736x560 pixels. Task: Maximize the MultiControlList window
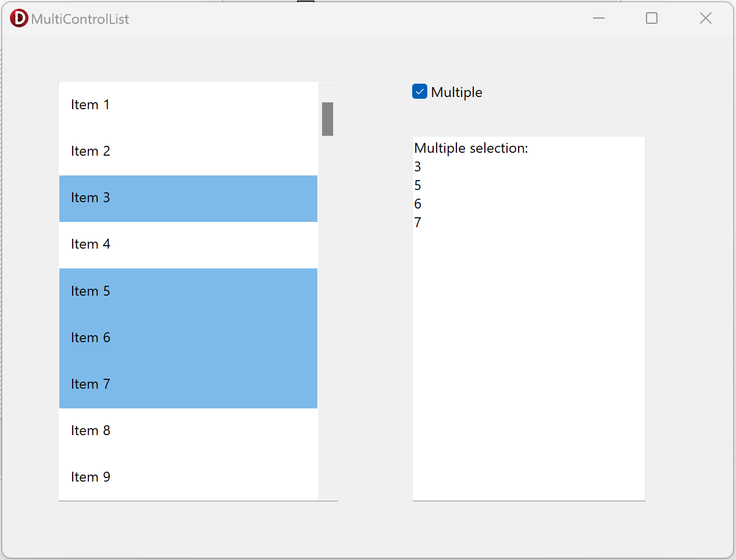point(652,19)
